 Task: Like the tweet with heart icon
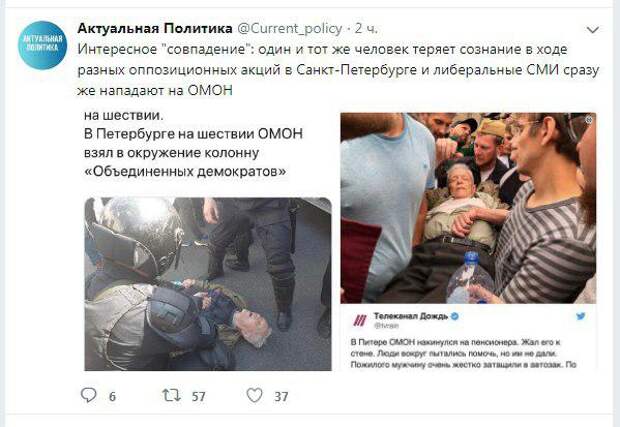tap(254, 395)
